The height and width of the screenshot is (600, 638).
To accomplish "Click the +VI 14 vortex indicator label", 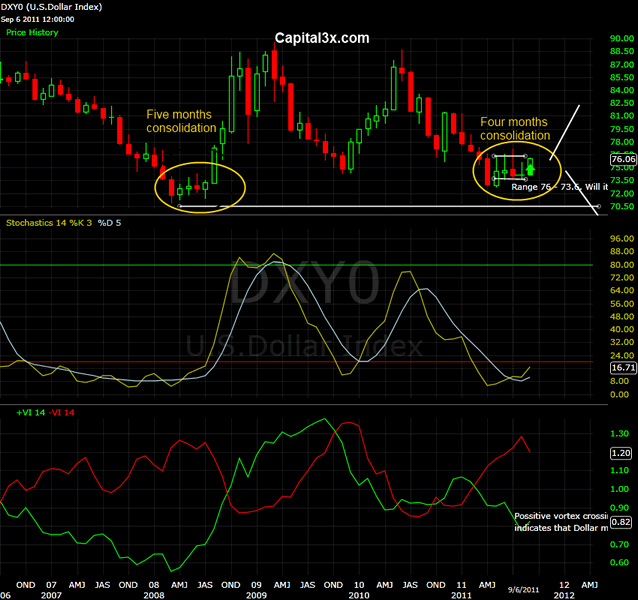I will [x=31, y=413].
